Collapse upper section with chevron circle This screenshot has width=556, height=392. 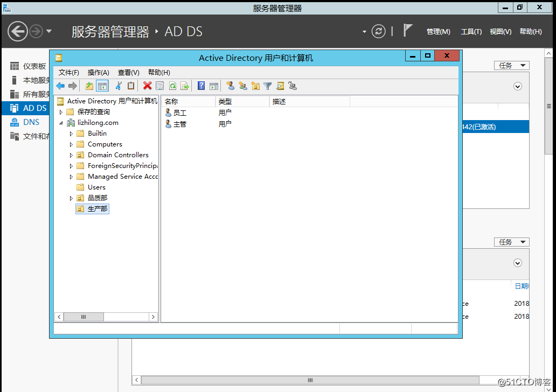518,86
